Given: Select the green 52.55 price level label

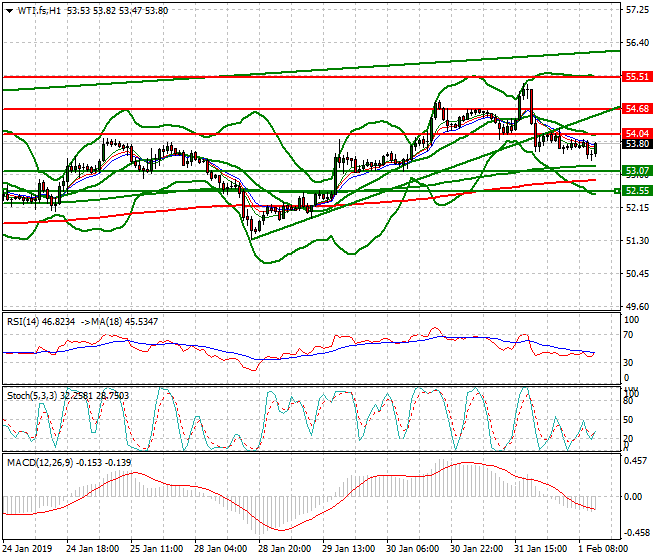Looking at the screenshot, I should [x=637, y=191].
